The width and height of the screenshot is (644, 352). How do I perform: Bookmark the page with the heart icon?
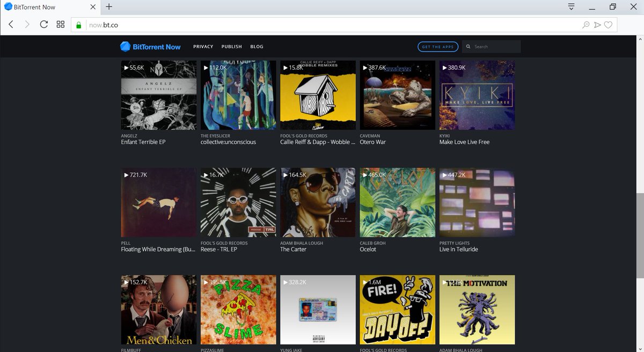[608, 25]
